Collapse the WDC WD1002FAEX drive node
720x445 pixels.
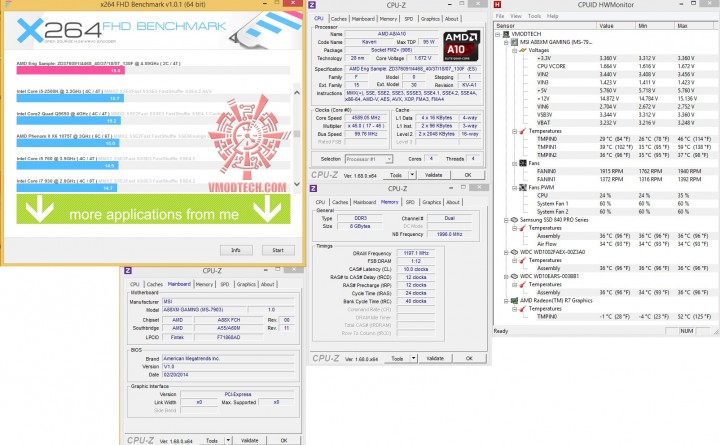[506, 253]
